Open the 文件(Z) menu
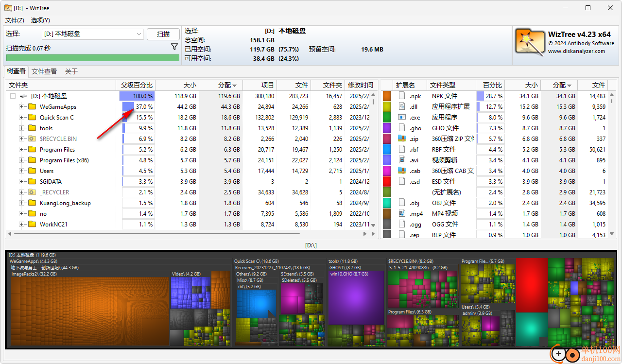The image size is (622, 364). coord(15,20)
